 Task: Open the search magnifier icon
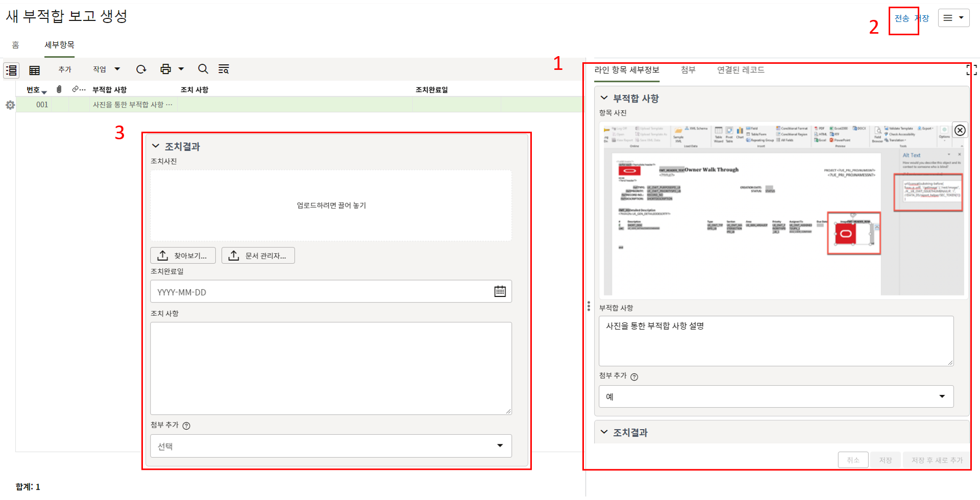pos(203,69)
